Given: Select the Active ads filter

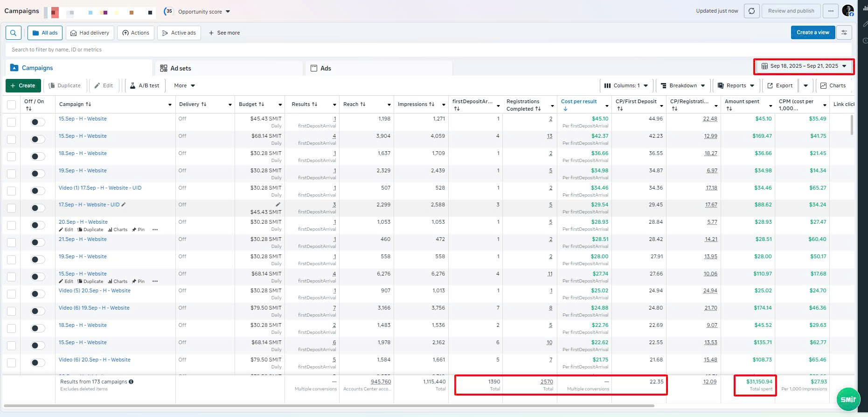Looking at the screenshot, I should coord(179,33).
